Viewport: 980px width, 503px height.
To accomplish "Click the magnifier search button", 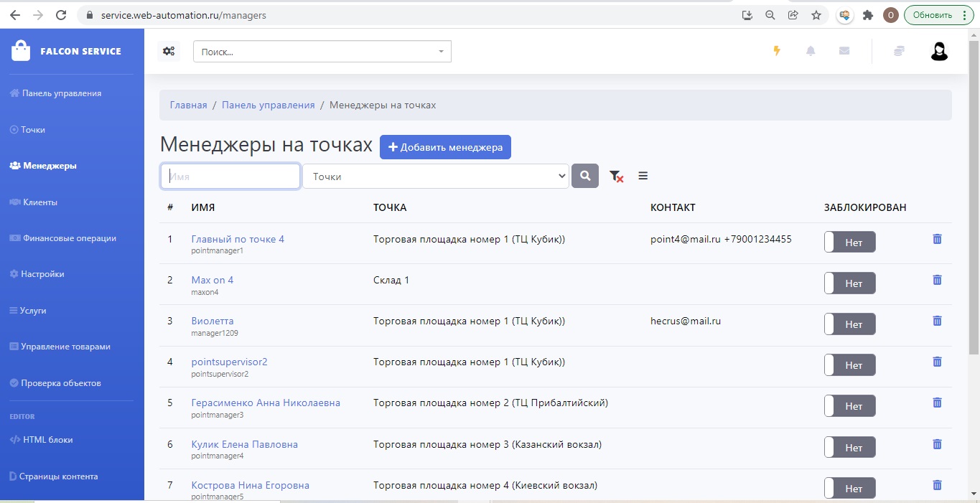I will pos(585,176).
